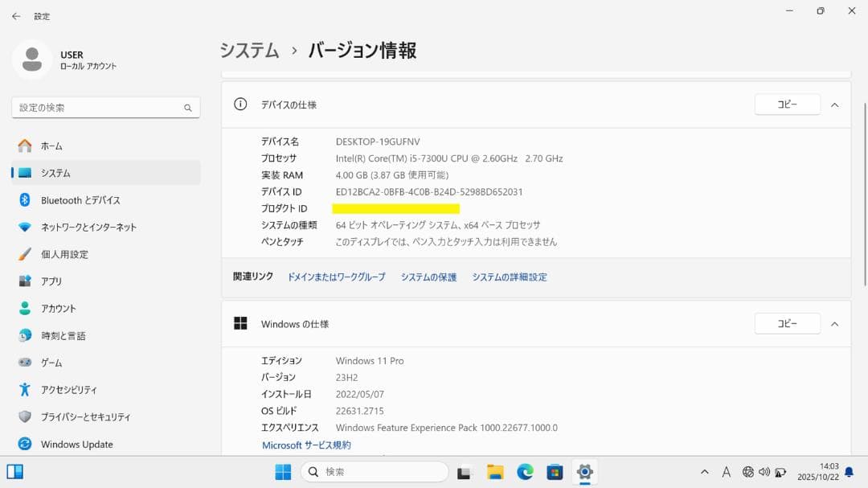Open notifications bell icon
Image resolution: width=868 pixels, height=488 pixels.
pos(850,472)
